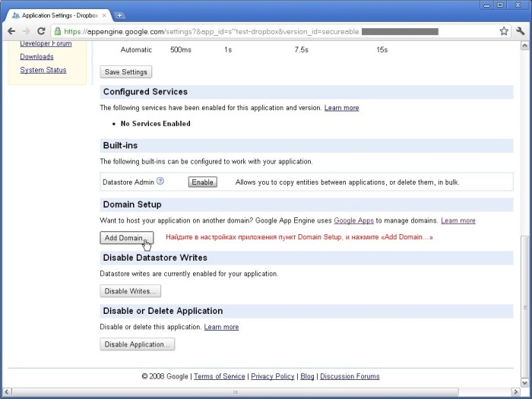This screenshot has height=399, width=532.
Task: Click the Configured Services section heading
Action: (x=145, y=92)
